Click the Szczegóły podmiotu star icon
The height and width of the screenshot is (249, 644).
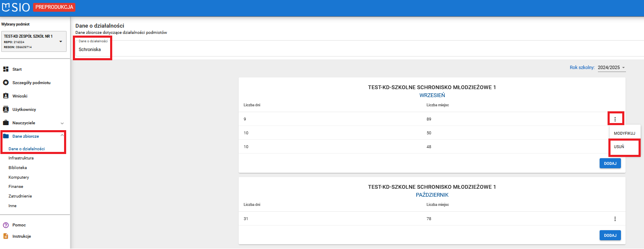pyautogui.click(x=6, y=82)
